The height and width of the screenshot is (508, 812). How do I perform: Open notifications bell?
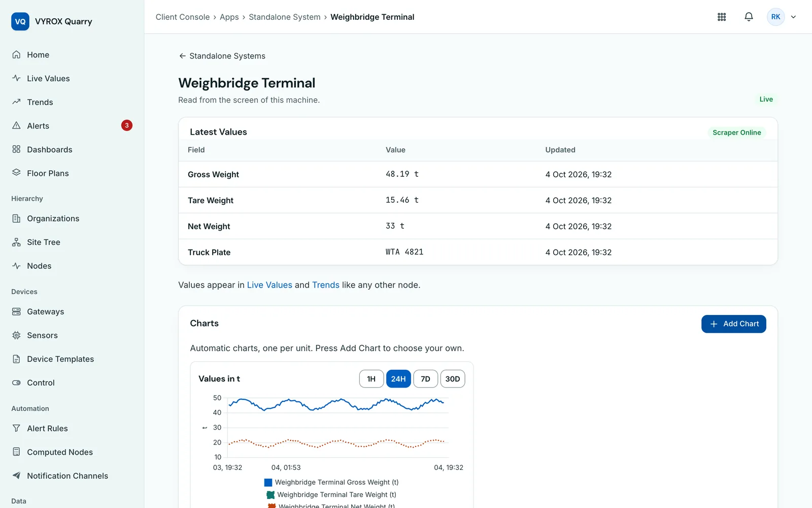(x=749, y=17)
